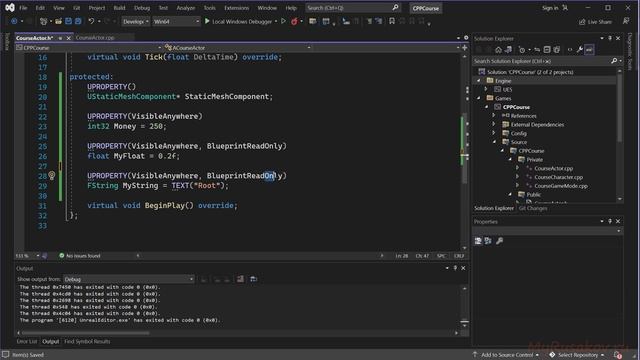640x360 pixels.
Task: Click Add to Source Control button
Action: (x=506, y=355)
